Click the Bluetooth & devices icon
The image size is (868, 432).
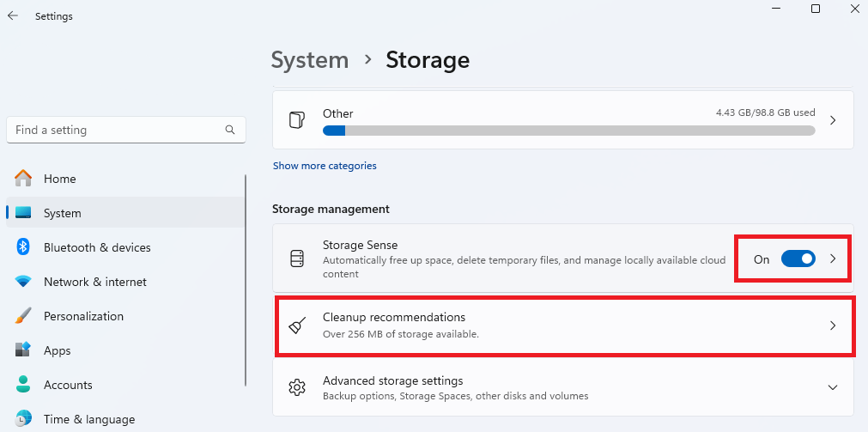(x=23, y=247)
